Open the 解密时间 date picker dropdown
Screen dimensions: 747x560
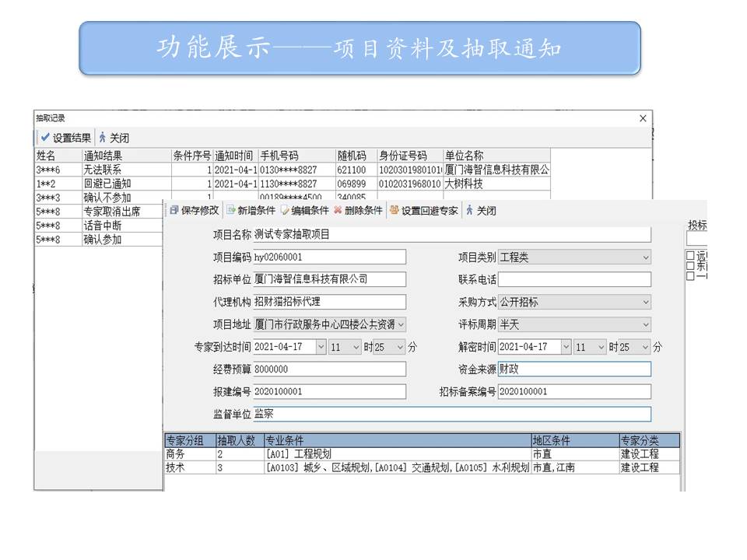(566, 347)
